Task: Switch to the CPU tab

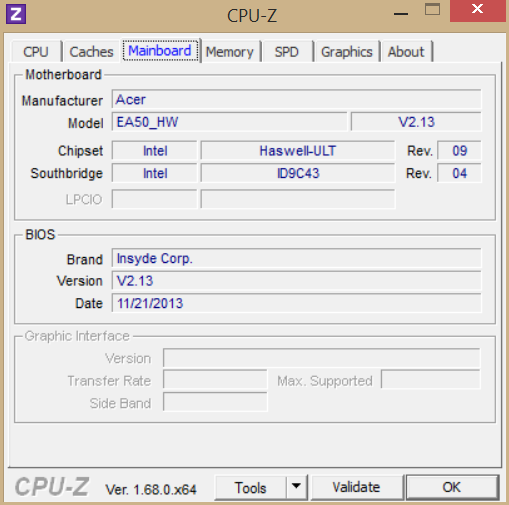Action: coord(36,52)
